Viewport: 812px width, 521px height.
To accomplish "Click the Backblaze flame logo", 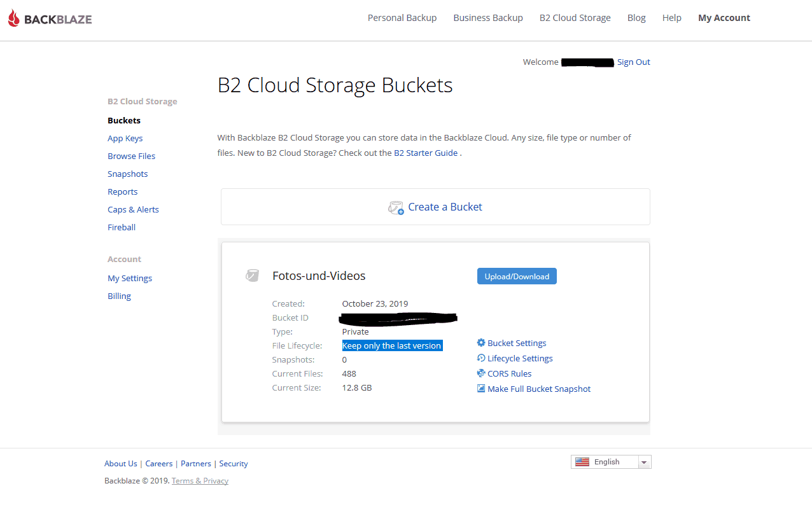I will point(14,18).
